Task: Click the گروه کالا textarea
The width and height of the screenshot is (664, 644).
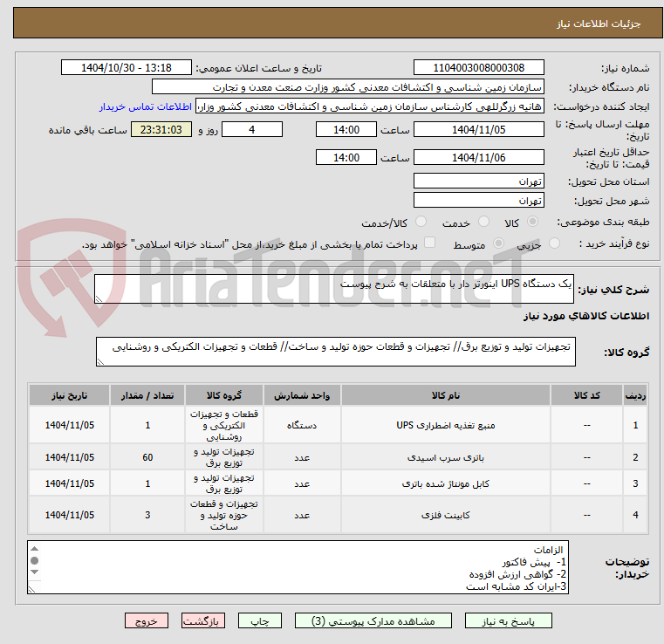Action: pyautogui.click(x=335, y=352)
